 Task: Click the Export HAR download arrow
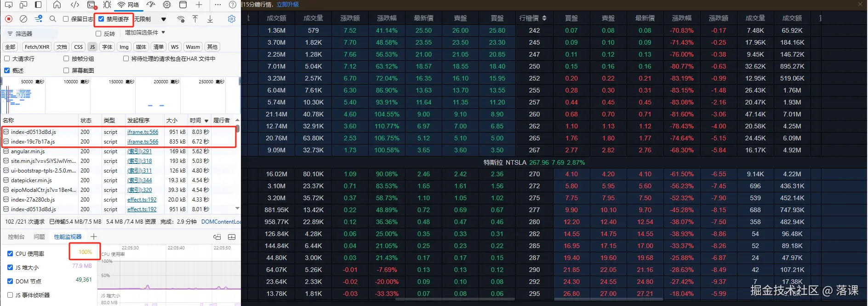coord(210,19)
